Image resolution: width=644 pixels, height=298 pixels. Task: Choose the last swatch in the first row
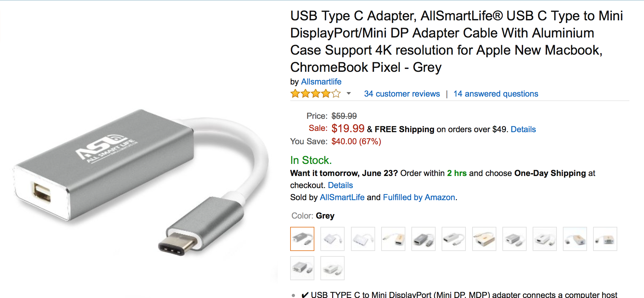click(x=605, y=239)
